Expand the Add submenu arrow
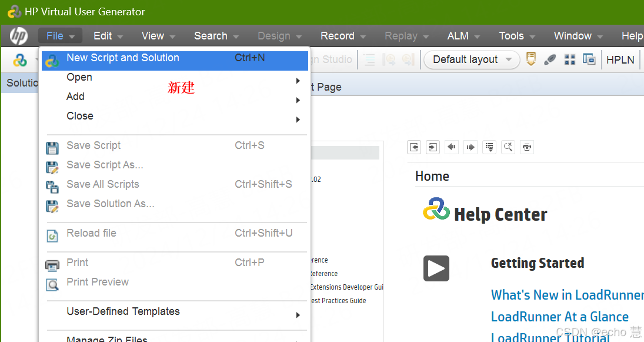This screenshot has width=644, height=342. click(x=298, y=100)
